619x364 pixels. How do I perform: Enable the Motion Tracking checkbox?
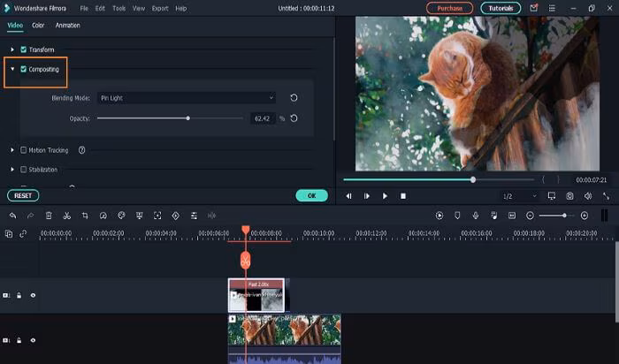(23, 150)
